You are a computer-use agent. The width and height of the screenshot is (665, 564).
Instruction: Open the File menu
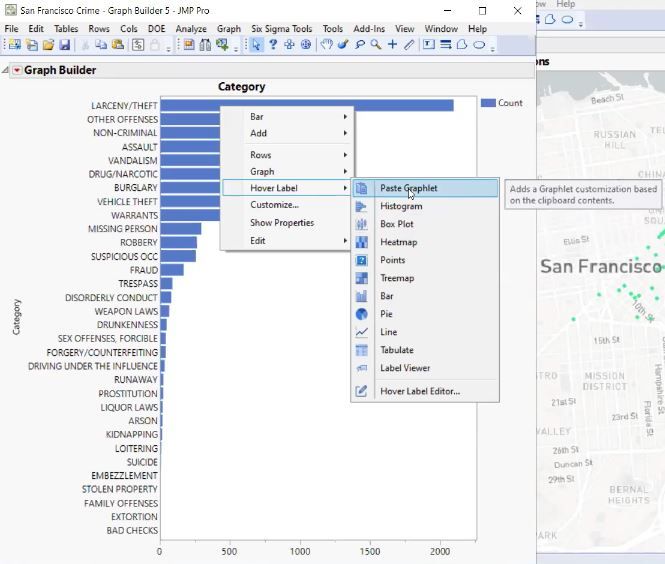[x=11, y=29]
